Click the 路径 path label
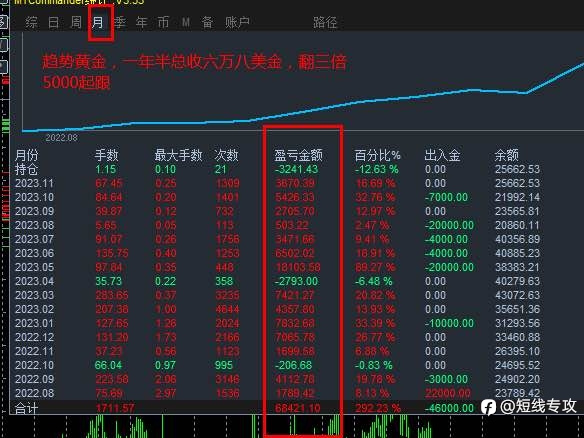584x438 pixels. [325, 22]
